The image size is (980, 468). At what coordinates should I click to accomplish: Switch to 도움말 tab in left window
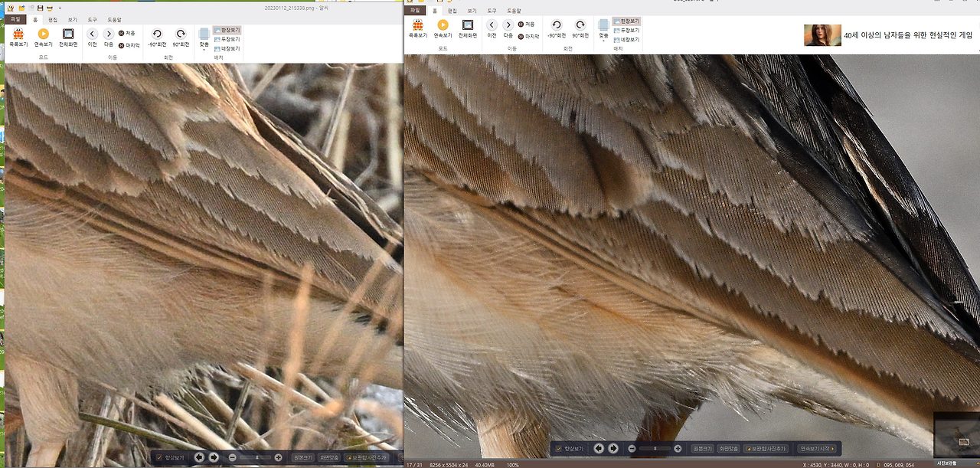click(x=114, y=20)
